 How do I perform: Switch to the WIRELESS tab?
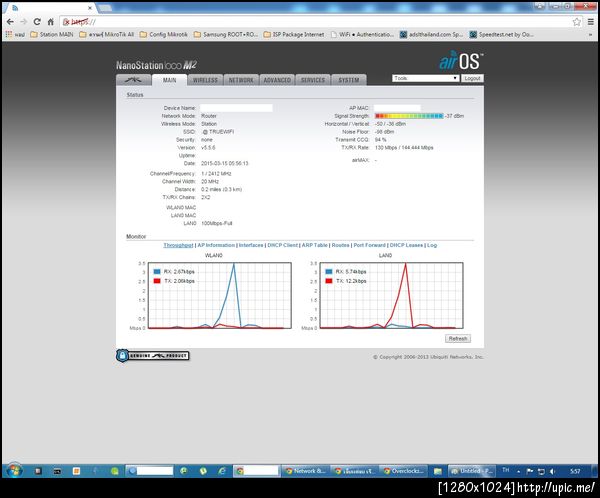[x=205, y=80]
